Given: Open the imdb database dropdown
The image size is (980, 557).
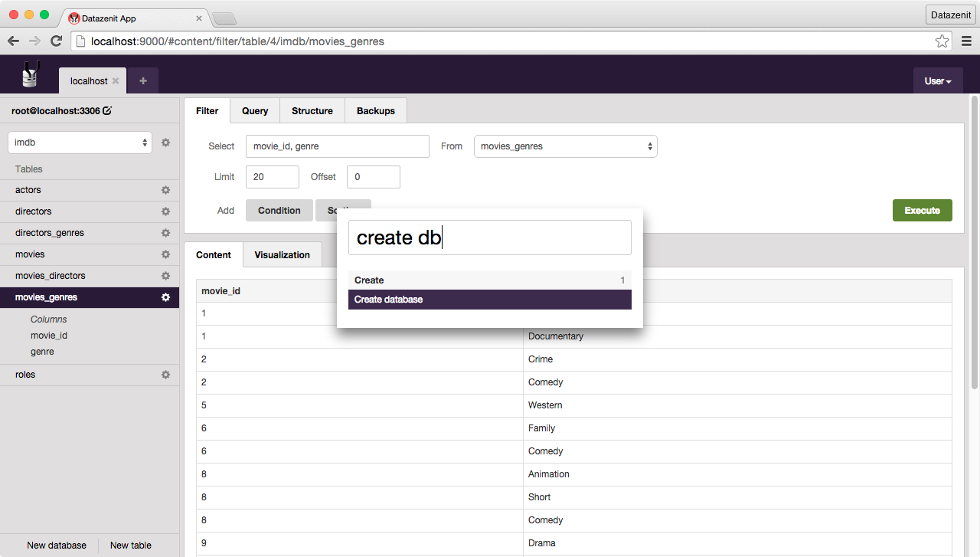Looking at the screenshot, I should click(x=80, y=143).
